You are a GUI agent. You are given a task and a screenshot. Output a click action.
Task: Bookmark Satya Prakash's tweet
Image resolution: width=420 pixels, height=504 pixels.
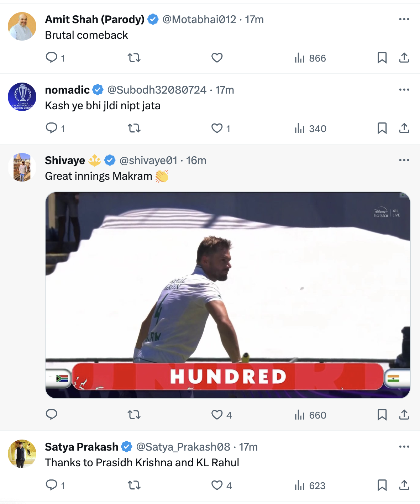click(382, 485)
